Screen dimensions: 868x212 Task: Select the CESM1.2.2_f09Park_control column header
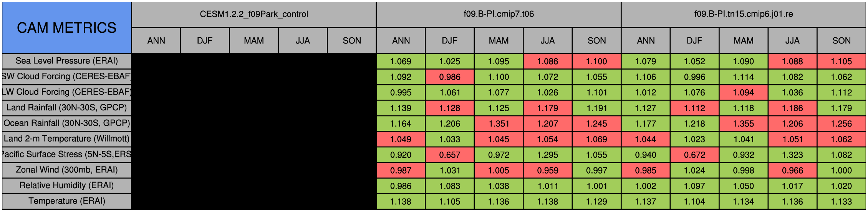[x=254, y=15]
